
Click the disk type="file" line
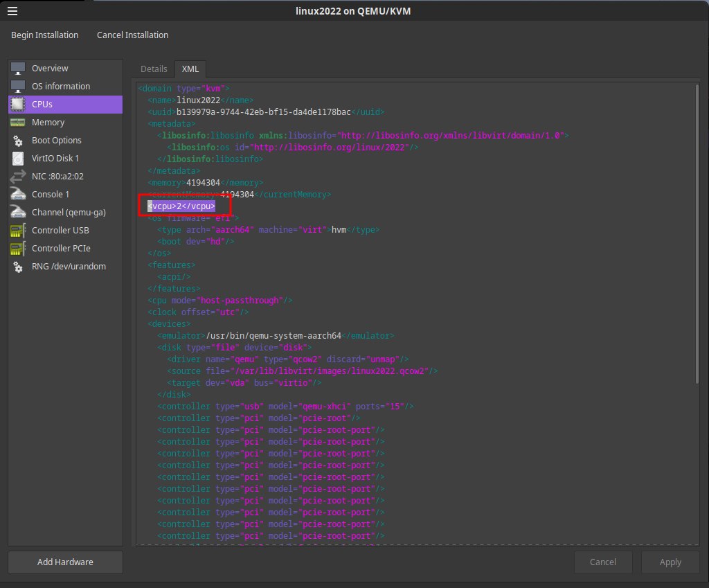click(x=234, y=347)
